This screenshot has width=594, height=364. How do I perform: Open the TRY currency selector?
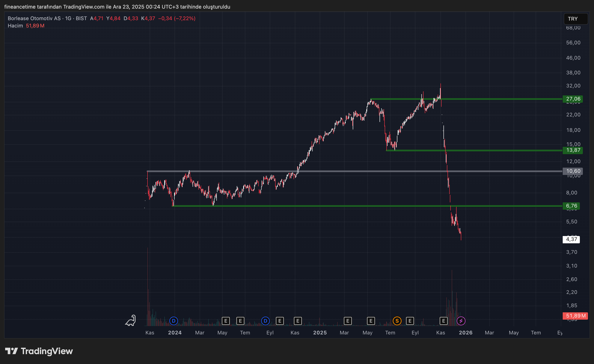tap(575, 19)
